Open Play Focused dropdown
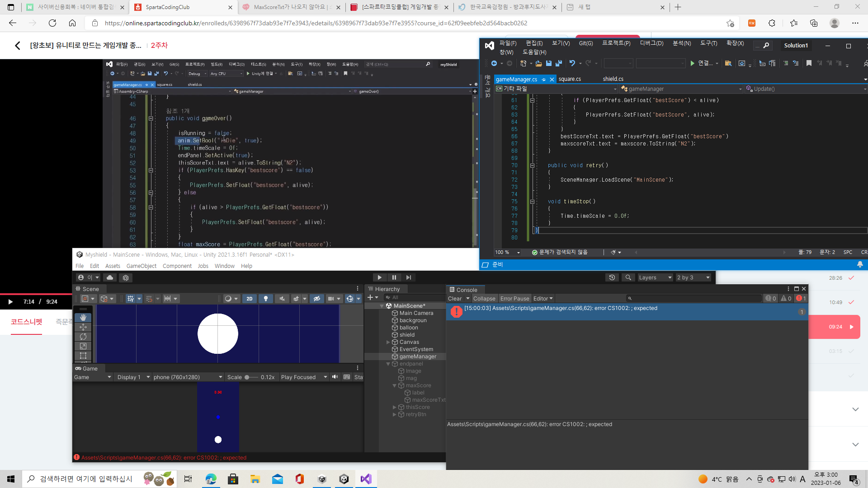Image resolution: width=868 pixels, height=488 pixels. coord(304,377)
